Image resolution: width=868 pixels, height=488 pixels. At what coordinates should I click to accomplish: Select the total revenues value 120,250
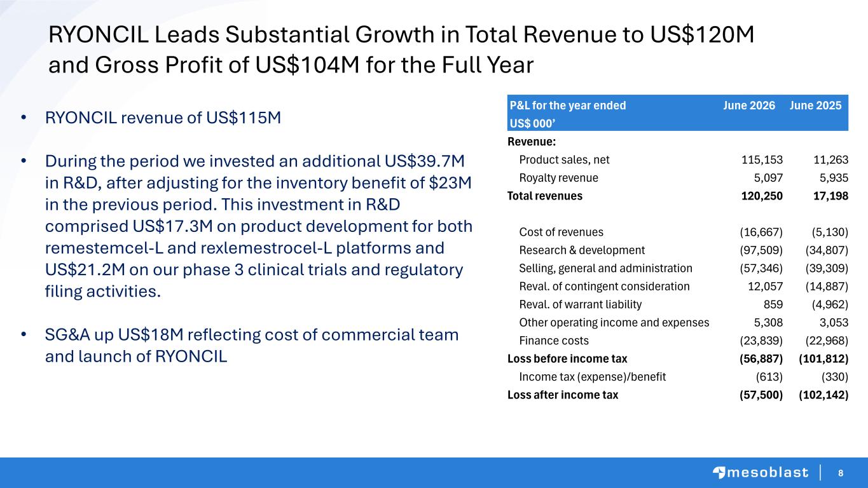[x=762, y=196]
